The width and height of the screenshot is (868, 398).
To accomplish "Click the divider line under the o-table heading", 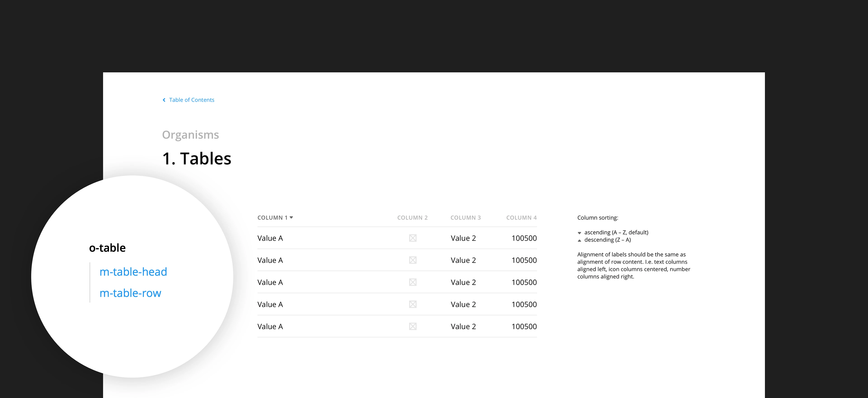I will pos(90,282).
